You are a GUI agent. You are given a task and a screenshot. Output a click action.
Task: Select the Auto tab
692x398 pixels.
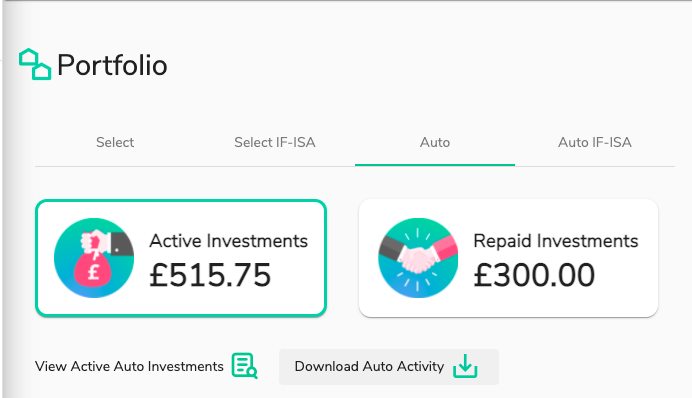point(435,143)
